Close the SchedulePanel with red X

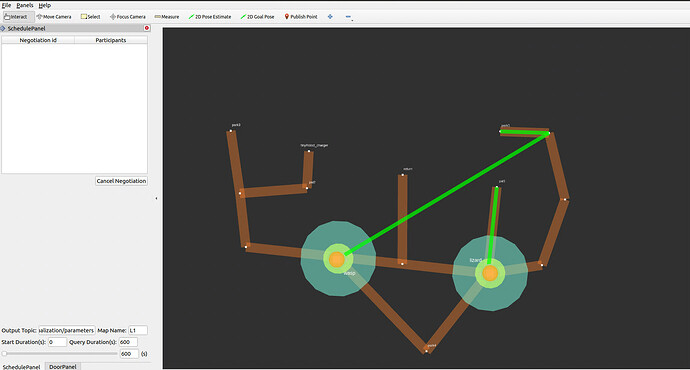[147, 28]
